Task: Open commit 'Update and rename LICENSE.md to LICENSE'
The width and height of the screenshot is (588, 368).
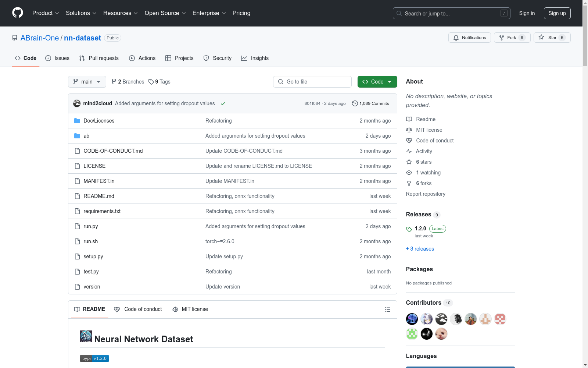Action: pyautogui.click(x=259, y=166)
